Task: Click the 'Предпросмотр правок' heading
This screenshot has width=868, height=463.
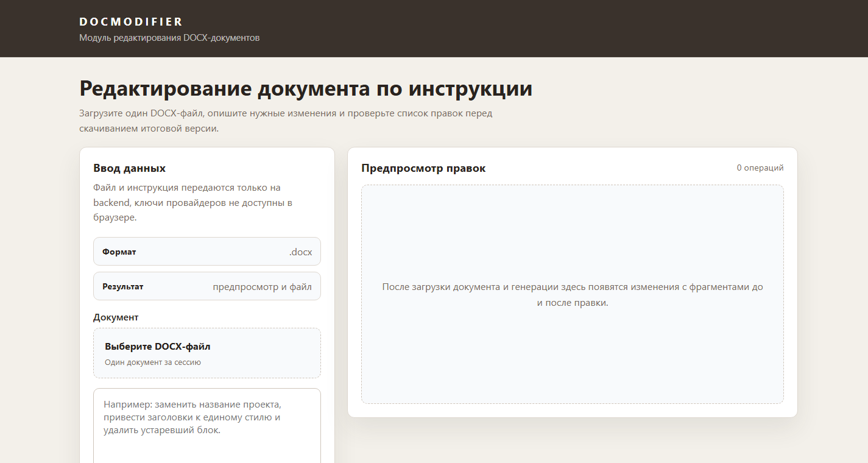Action: pyautogui.click(x=423, y=168)
